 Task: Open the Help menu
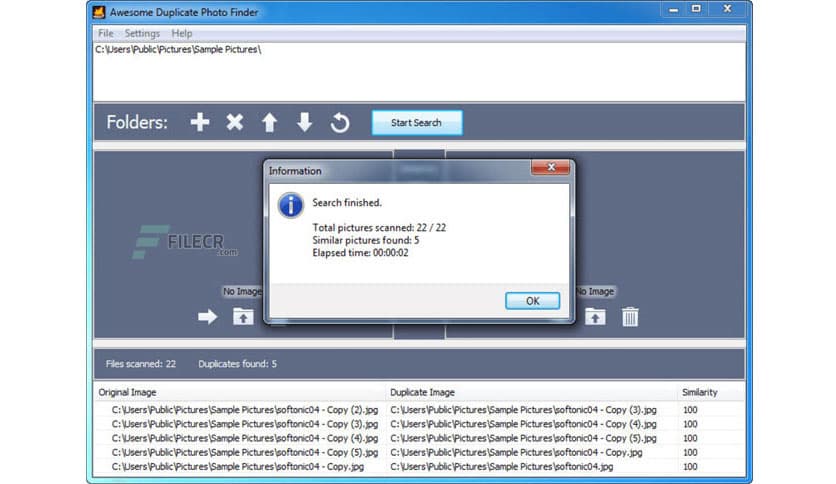182,33
